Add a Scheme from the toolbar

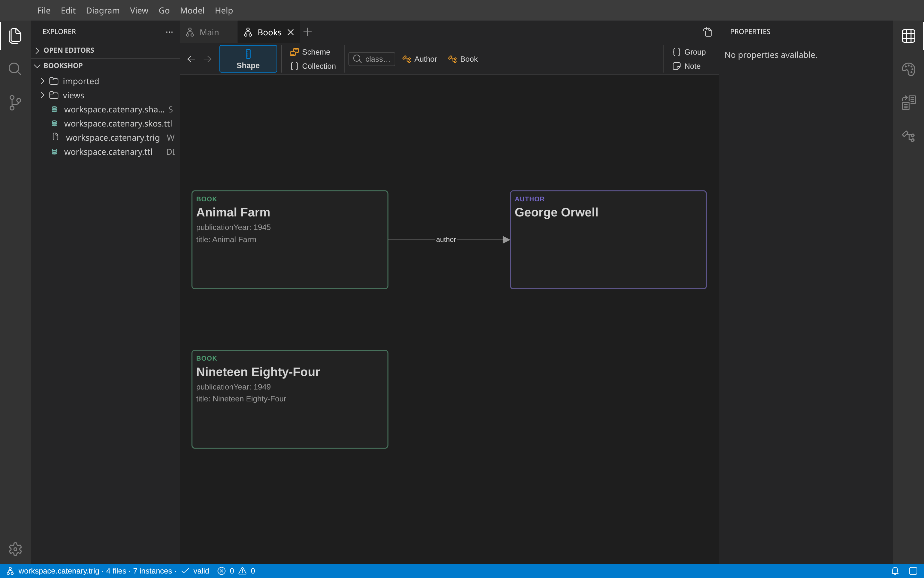[x=310, y=52]
